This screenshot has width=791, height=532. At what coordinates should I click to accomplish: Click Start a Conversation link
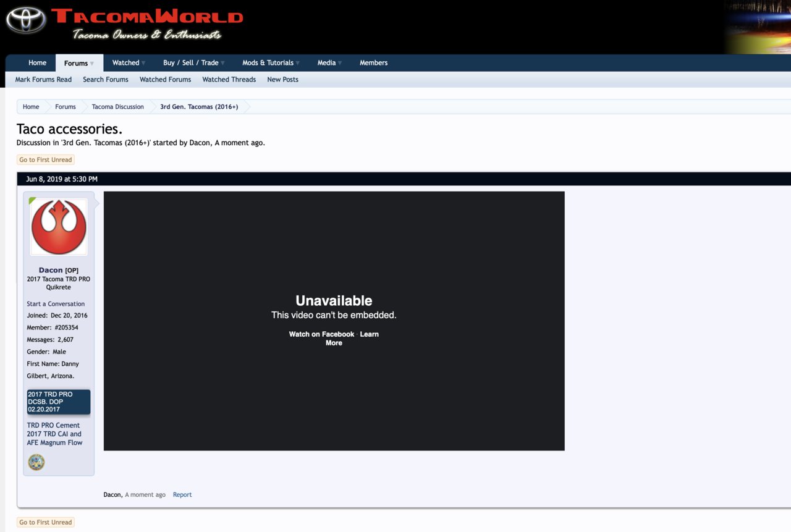click(56, 303)
